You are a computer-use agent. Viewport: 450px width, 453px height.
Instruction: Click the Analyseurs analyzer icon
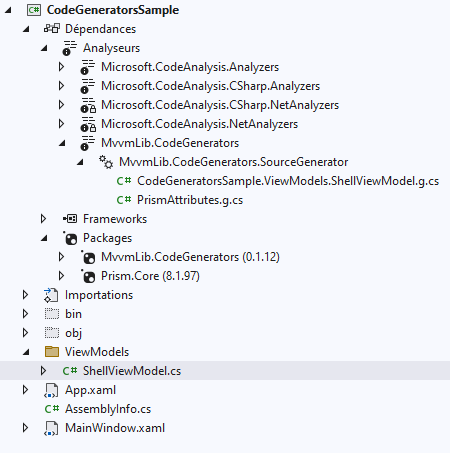pos(69,48)
